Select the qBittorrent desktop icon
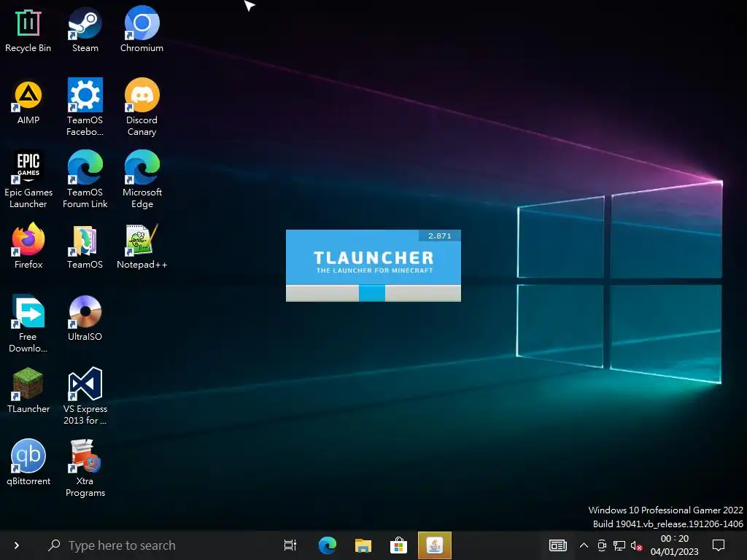Screen dimensions: 747x560 (28, 463)
